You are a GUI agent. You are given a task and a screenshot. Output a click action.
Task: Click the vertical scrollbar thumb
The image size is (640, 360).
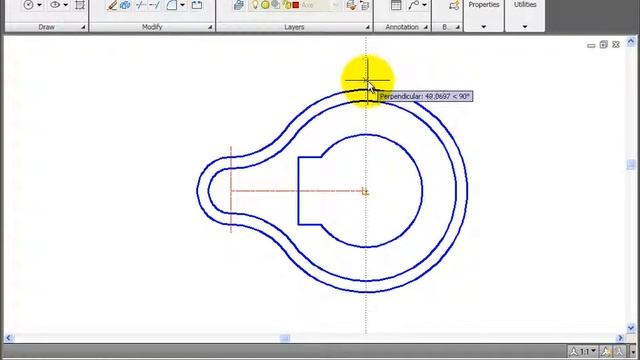pos(631,164)
